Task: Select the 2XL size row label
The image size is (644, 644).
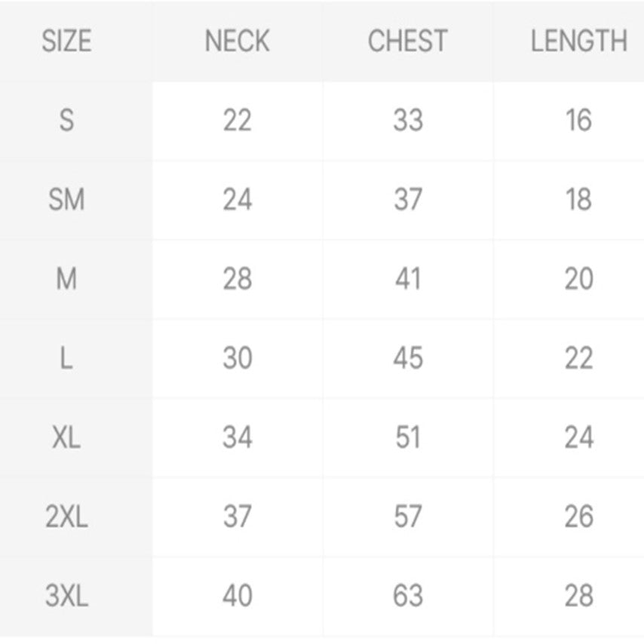Action: coord(67,517)
